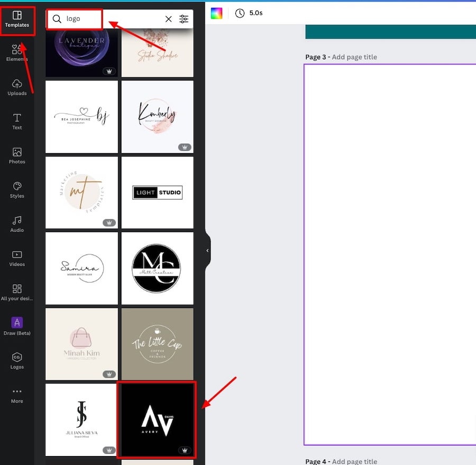Clear the search with the X icon
This screenshot has height=465, width=476.
(169, 19)
